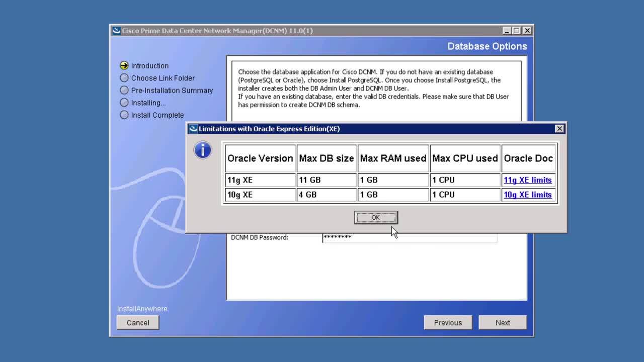Click the "1 CPU" cell in 10g XE row
This screenshot has height=362, width=644.
[x=465, y=195]
